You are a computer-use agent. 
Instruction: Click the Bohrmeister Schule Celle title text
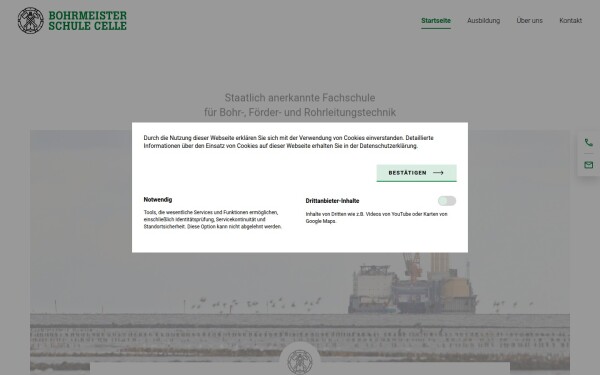[88, 21]
